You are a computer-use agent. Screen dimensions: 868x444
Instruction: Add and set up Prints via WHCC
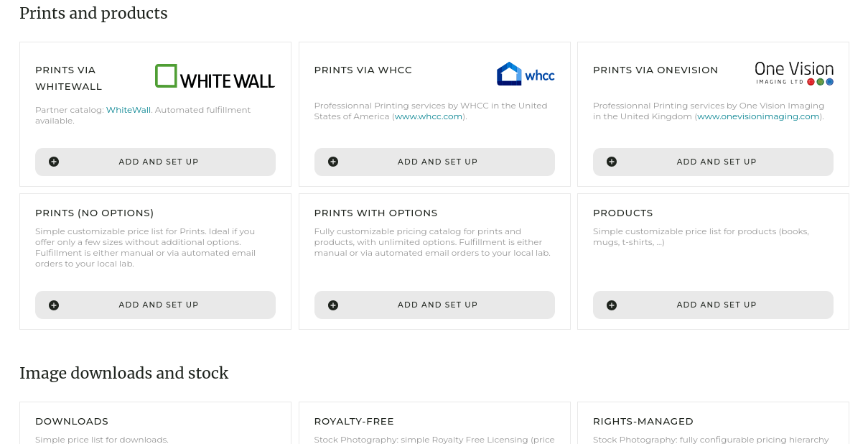coord(437,162)
